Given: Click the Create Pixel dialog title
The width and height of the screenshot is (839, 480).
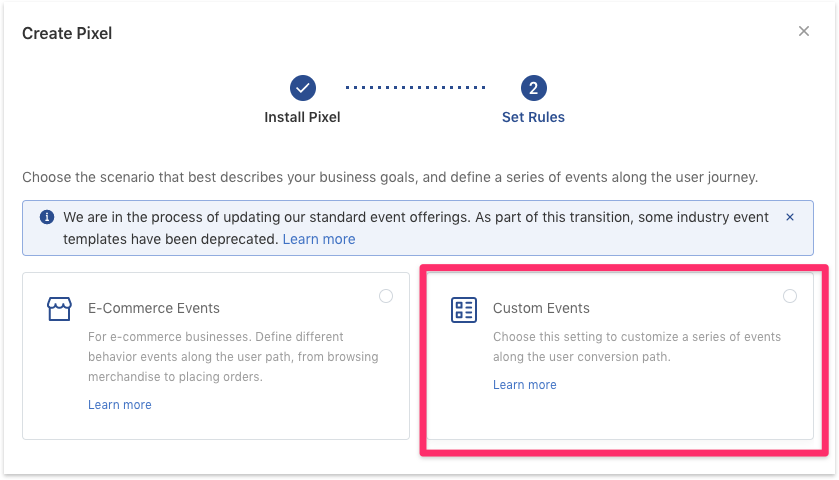Looking at the screenshot, I should pos(67,33).
